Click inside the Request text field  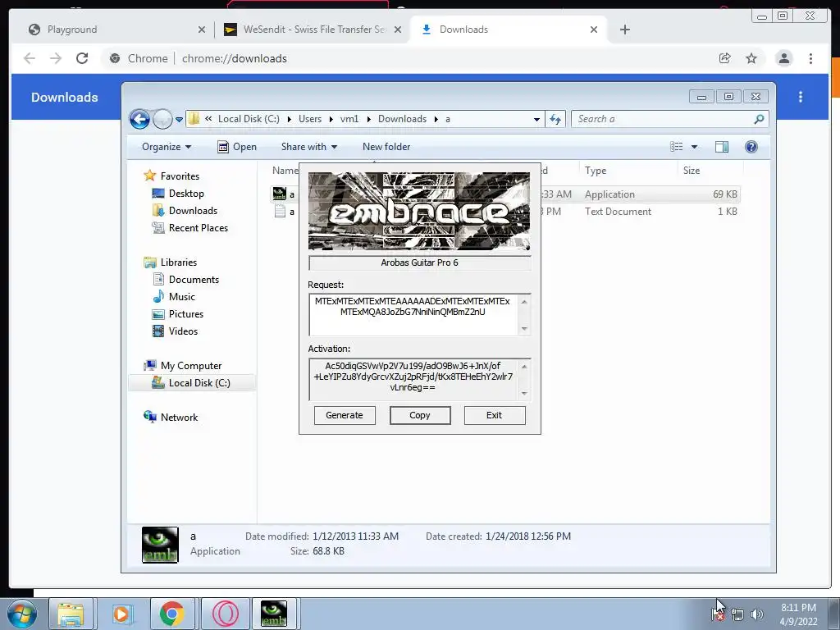413,314
